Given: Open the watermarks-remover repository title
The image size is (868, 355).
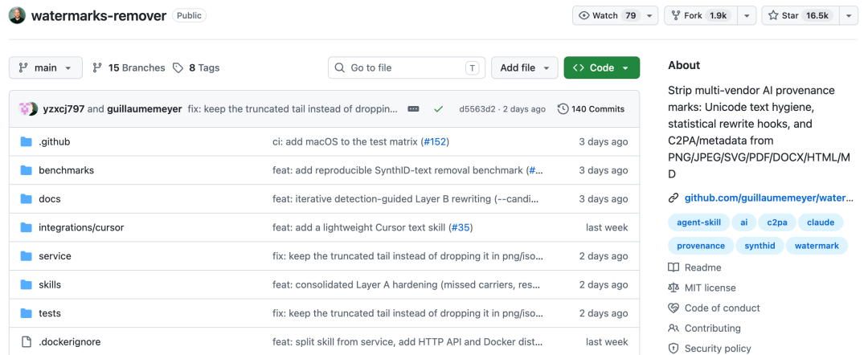Looking at the screenshot, I should click(99, 15).
